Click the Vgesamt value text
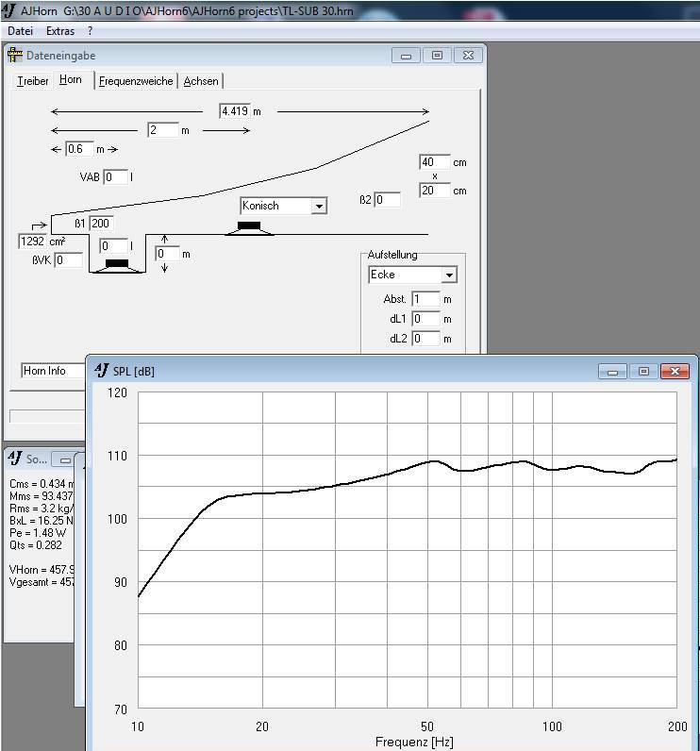 [x=42, y=582]
